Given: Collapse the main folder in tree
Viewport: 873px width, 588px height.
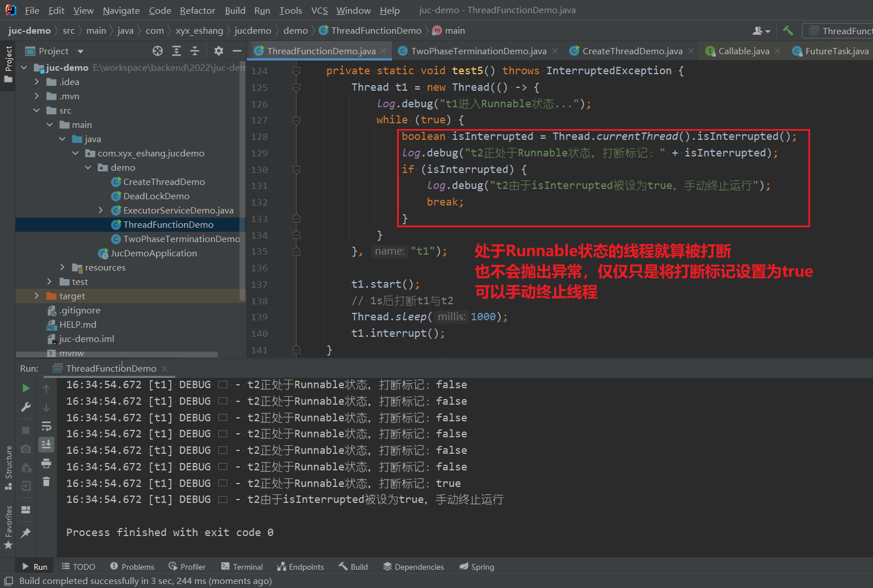Looking at the screenshot, I should [50, 124].
